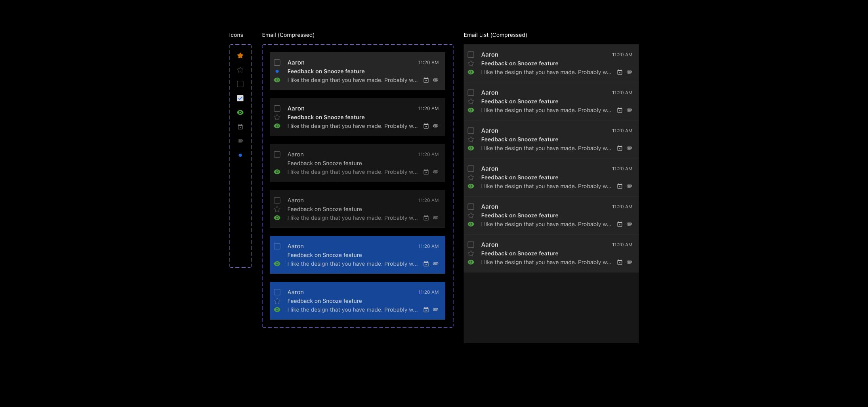
Task: Click subject on sixth Email List row
Action: click(x=520, y=253)
